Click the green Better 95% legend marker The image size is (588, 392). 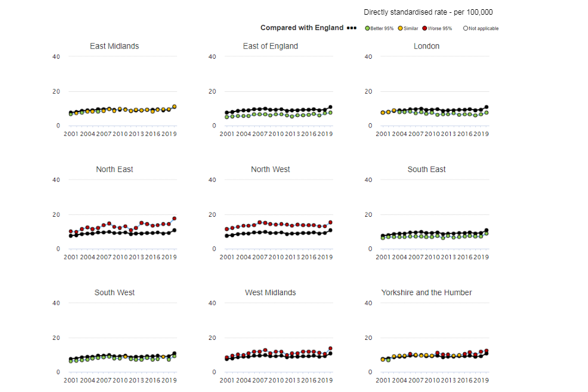(x=367, y=28)
